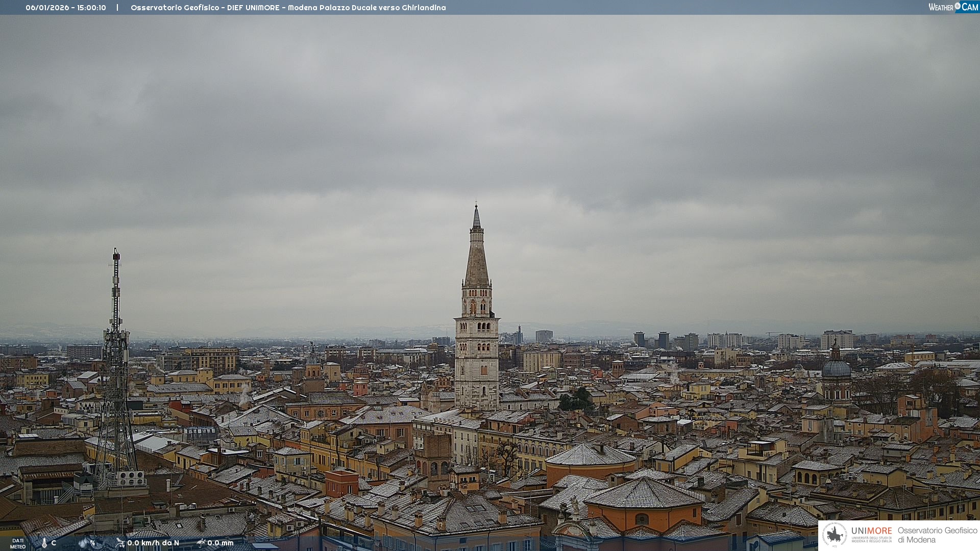Click the humidity percent value
Image resolution: width=980 pixels, height=551 pixels.
pos(92,543)
